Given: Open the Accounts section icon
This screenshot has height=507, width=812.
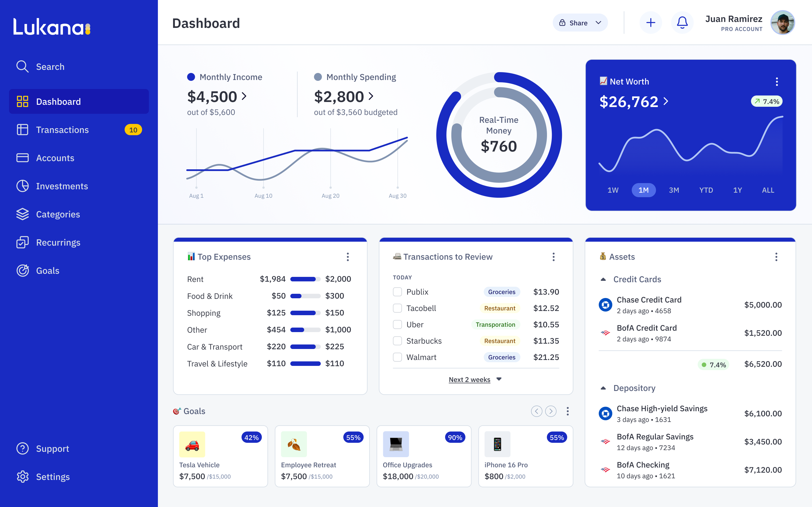Looking at the screenshot, I should [22, 158].
